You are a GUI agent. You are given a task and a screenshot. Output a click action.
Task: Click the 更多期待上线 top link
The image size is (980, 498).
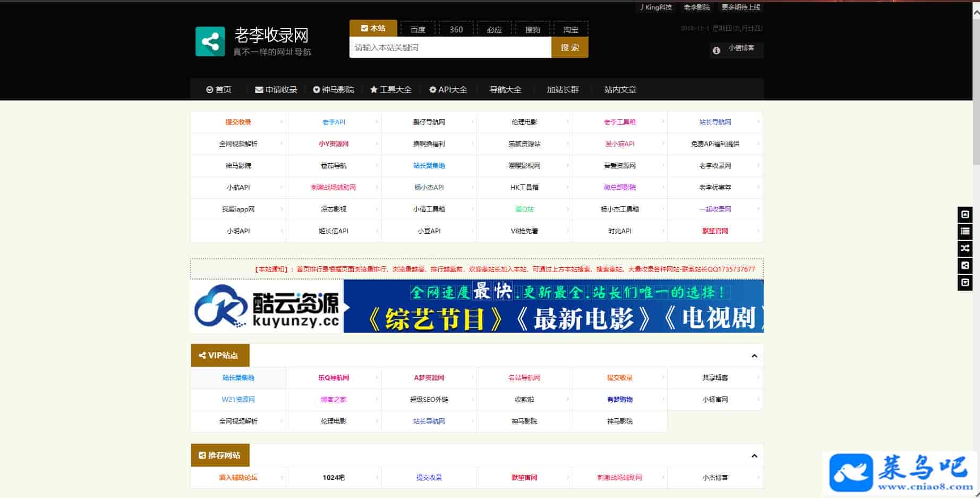[x=741, y=7]
